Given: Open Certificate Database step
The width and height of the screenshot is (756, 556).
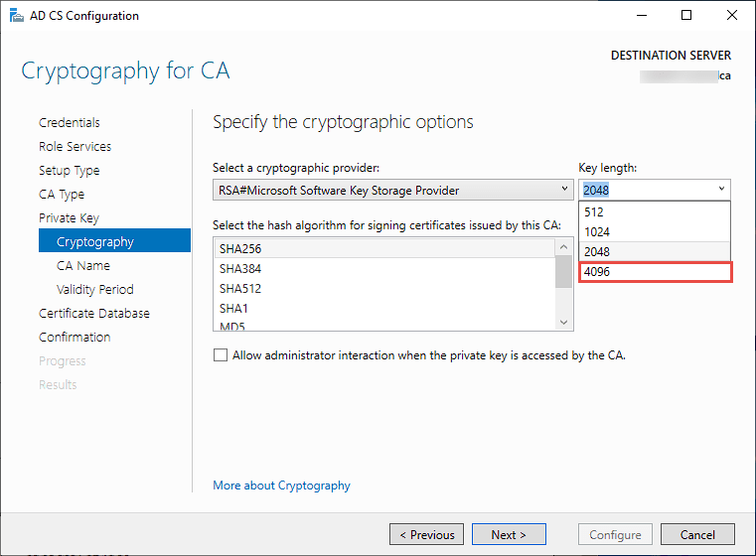Looking at the screenshot, I should (x=94, y=314).
